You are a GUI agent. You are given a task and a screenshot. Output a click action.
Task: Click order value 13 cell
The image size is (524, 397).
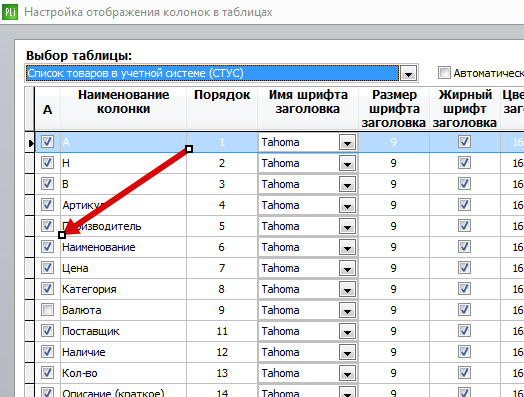[x=222, y=373]
